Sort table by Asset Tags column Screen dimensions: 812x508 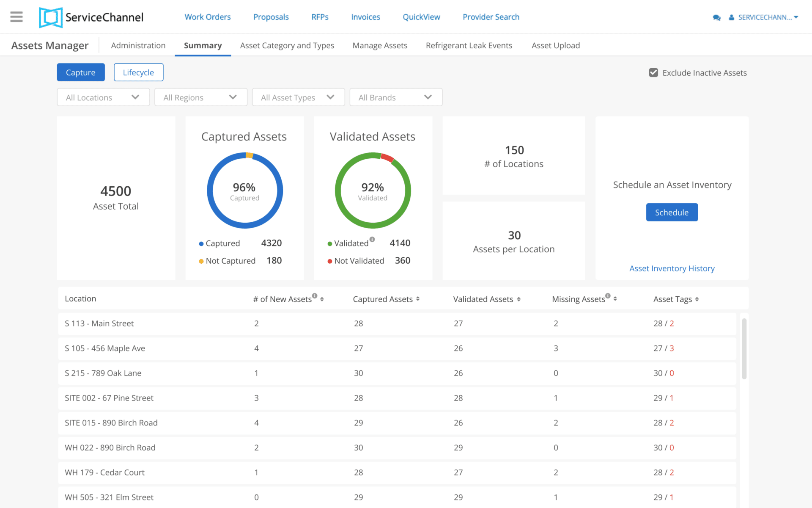click(697, 299)
